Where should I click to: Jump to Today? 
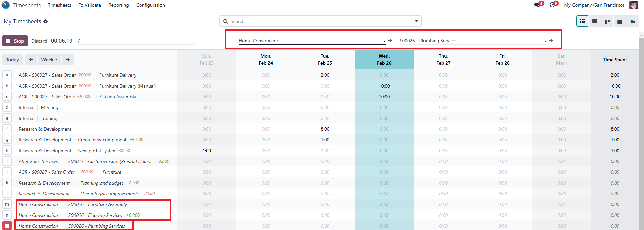pyautogui.click(x=12, y=60)
